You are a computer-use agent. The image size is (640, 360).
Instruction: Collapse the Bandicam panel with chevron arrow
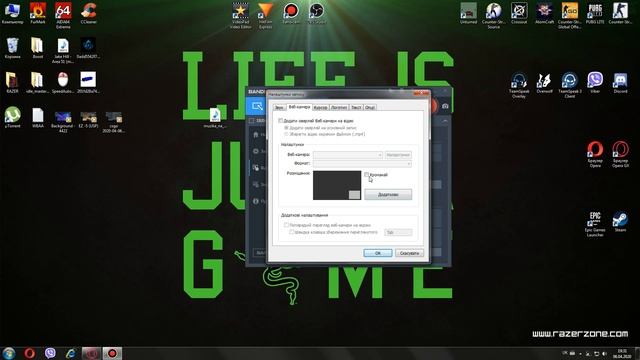coord(445,121)
